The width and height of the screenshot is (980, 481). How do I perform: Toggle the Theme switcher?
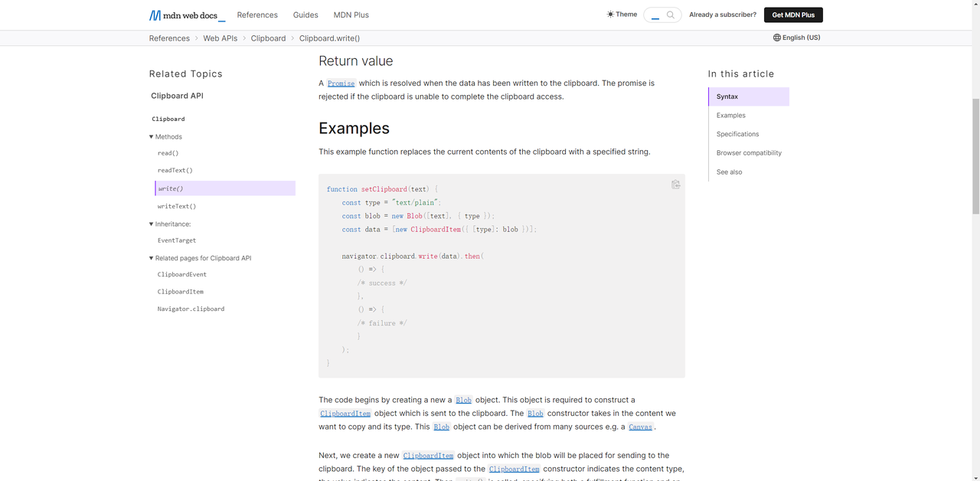(622, 15)
